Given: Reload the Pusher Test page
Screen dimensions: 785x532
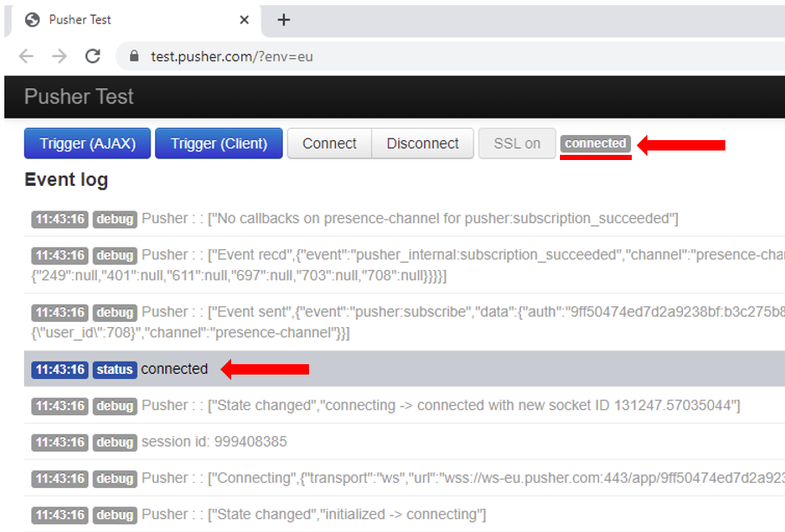Looking at the screenshot, I should click(93, 56).
